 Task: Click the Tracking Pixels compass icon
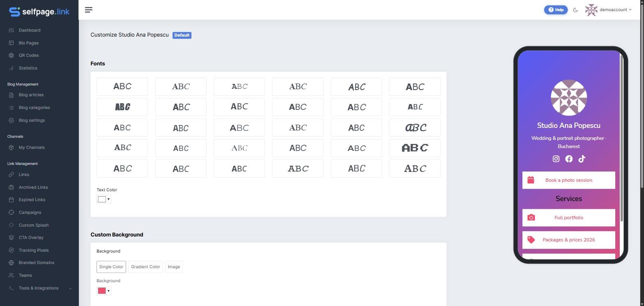[11, 250]
